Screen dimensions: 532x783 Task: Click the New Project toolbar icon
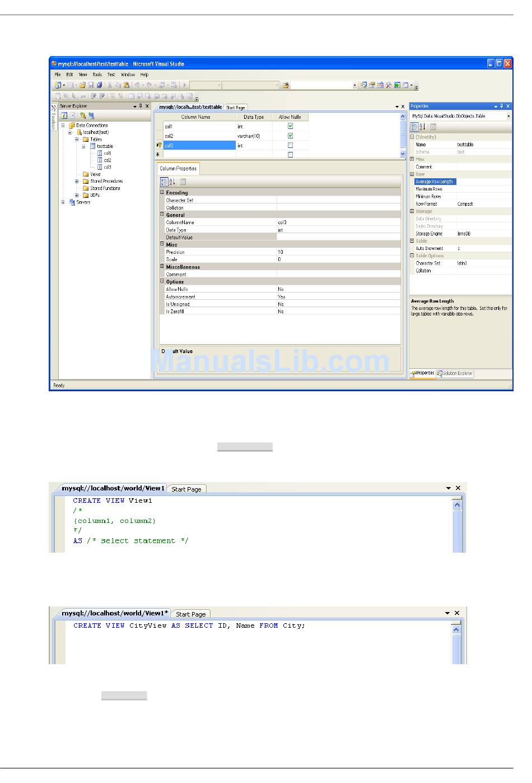click(x=57, y=85)
